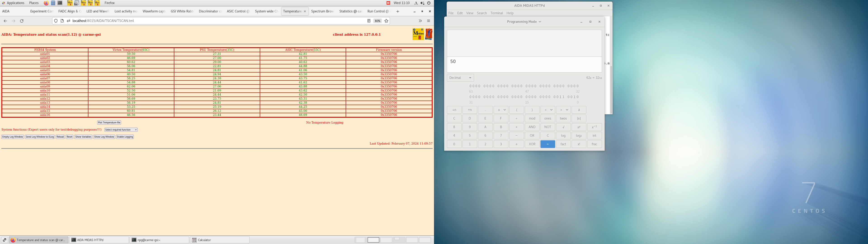The width and height of the screenshot is (868, 244).
Task: Open the Programming Mode dropdown
Action: point(524,22)
